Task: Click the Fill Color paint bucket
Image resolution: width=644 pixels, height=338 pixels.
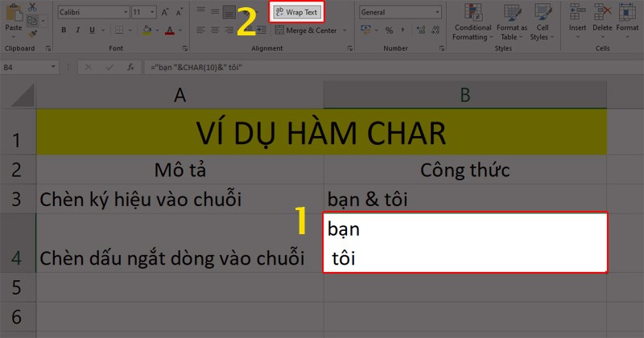Action: coord(147,30)
